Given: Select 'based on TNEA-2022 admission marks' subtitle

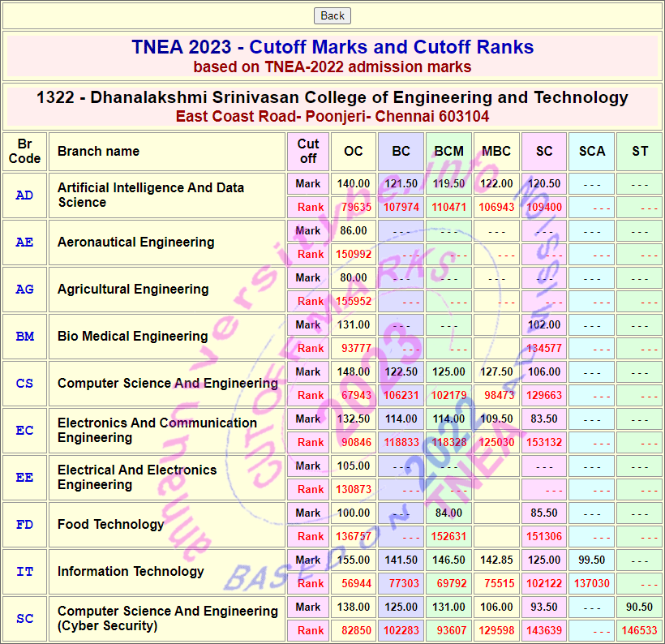Looking at the screenshot, I should point(332,67).
